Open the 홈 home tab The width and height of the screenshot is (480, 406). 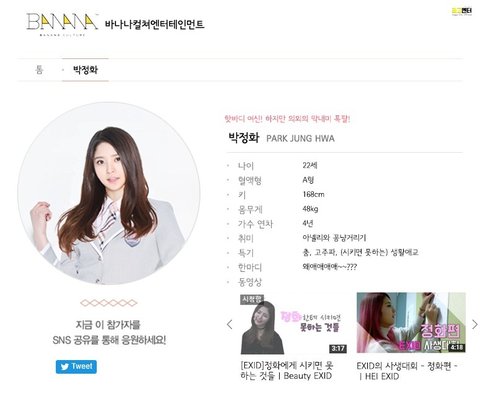(x=39, y=70)
